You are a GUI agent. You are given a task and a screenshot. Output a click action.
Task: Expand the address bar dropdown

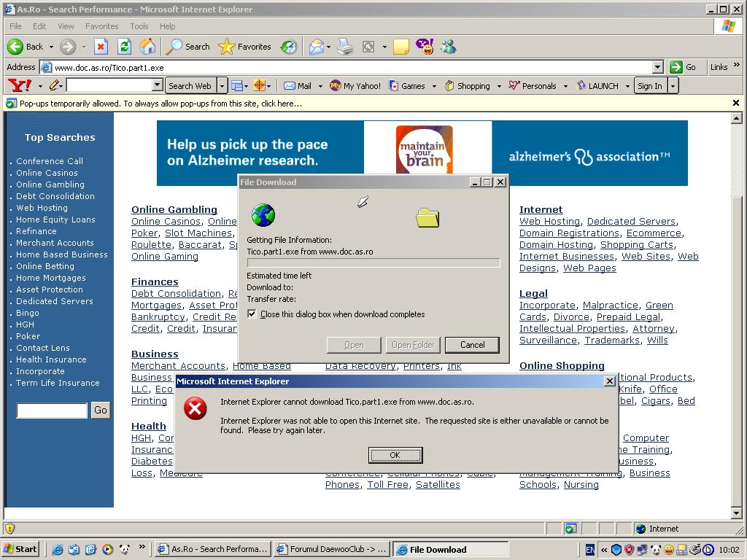pos(658,67)
